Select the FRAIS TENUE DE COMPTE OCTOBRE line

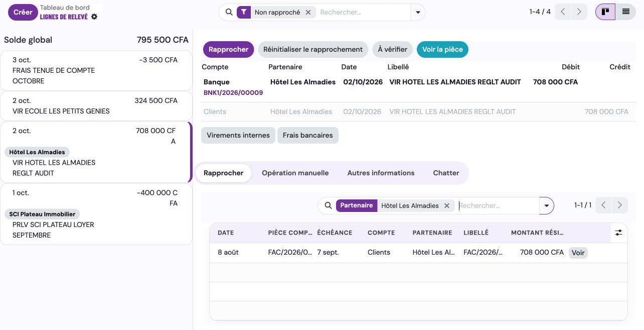tap(96, 70)
